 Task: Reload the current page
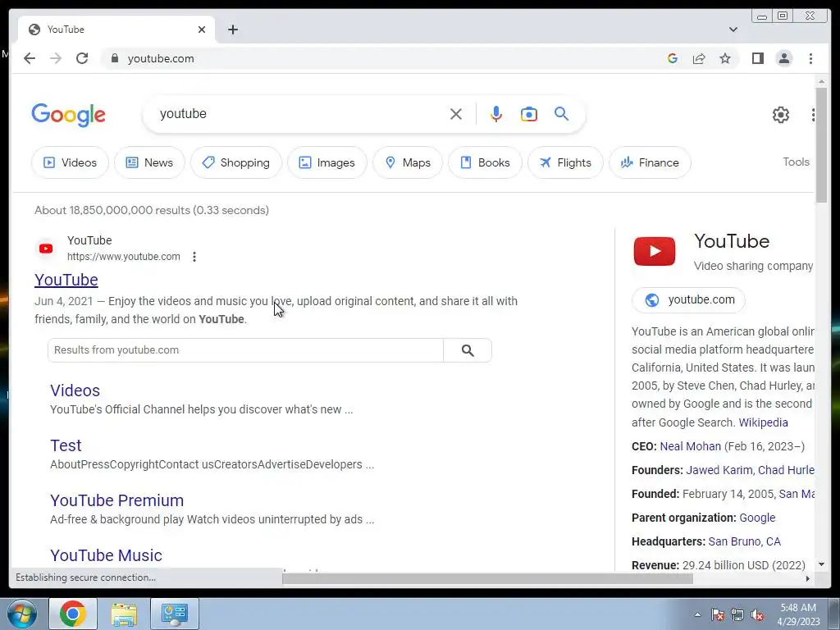pos(82,58)
